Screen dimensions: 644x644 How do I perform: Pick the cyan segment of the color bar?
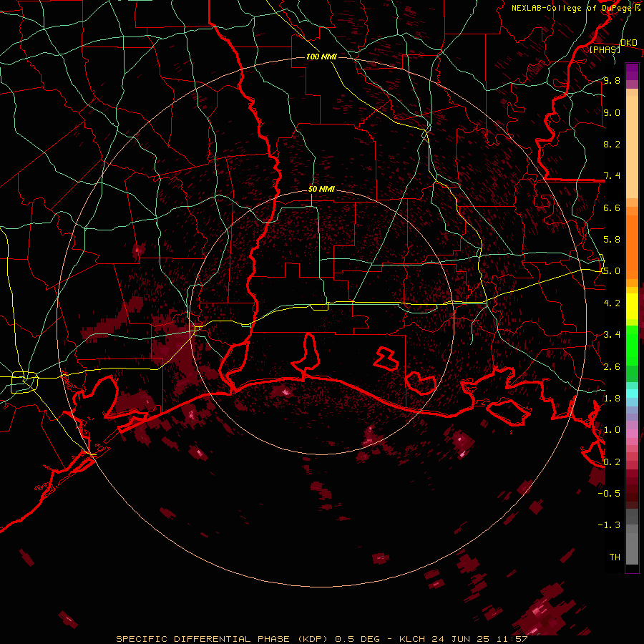click(632, 393)
